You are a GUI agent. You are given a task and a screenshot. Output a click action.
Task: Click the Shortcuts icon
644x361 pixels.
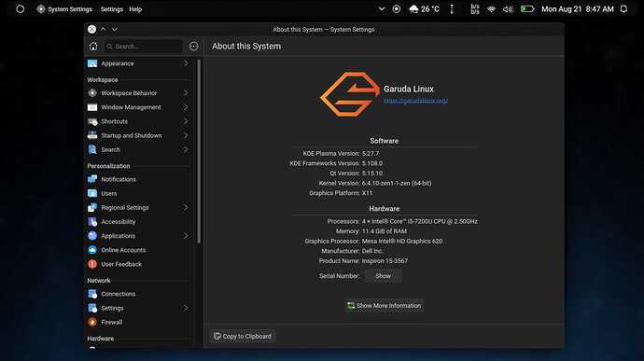click(92, 121)
